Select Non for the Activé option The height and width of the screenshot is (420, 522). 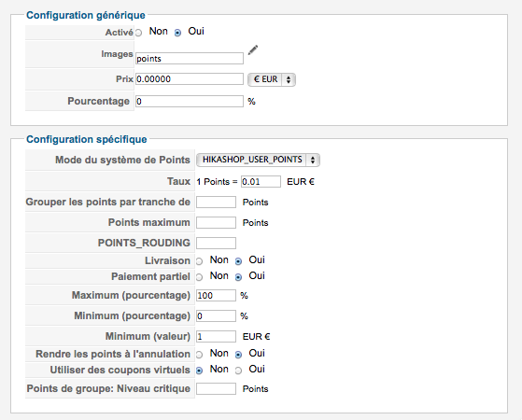coord(139,33)
